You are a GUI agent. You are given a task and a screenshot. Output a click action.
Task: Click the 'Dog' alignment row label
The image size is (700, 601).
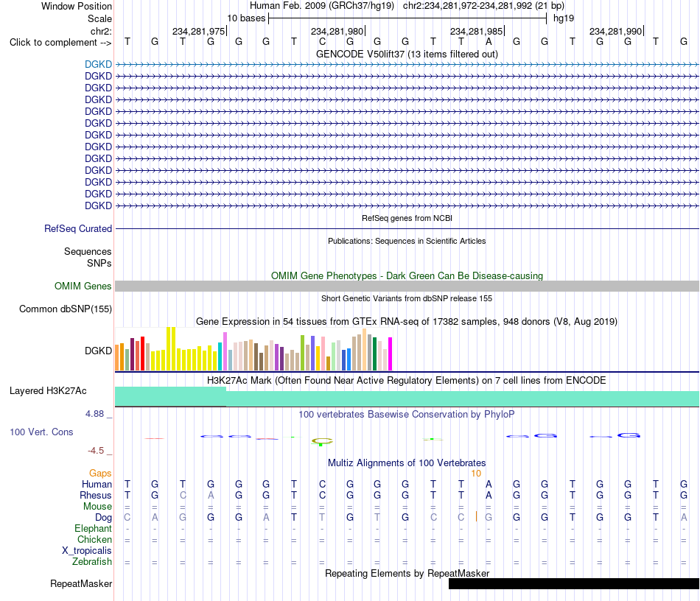click(103, 518)
